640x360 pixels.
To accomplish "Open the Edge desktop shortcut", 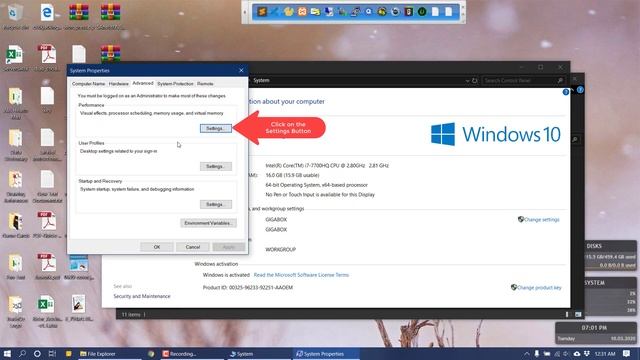I will [47, 17].
